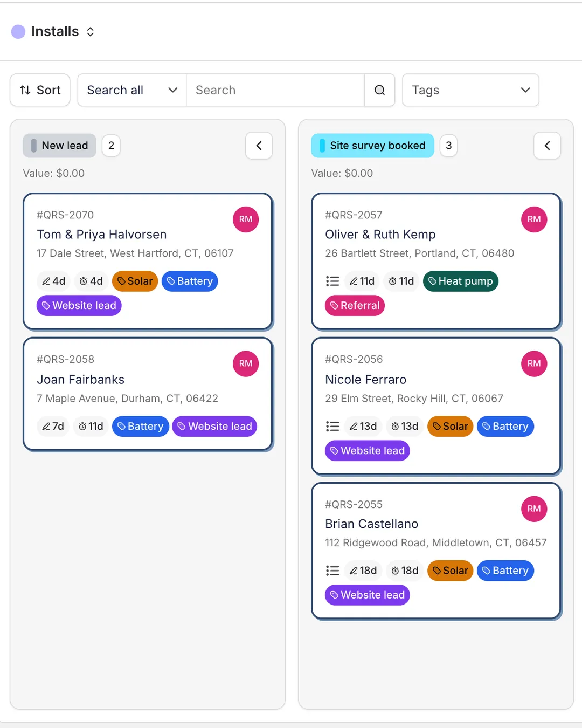The width and height of the screenshot is (582, 728).
Task: Click the search magnifier icon button
Action: point(380,90)
